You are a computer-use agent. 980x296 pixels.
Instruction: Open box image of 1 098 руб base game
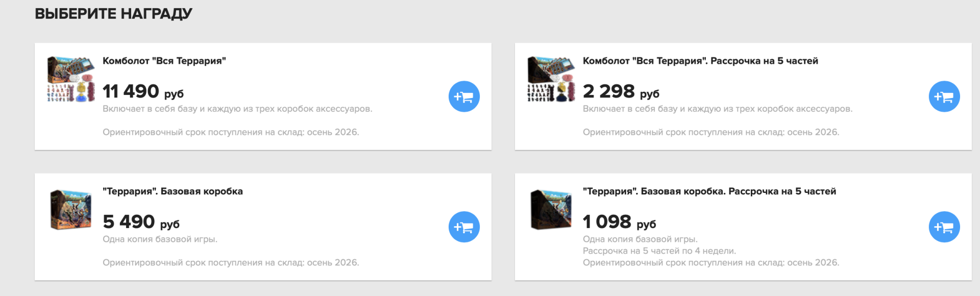point(551,210)
